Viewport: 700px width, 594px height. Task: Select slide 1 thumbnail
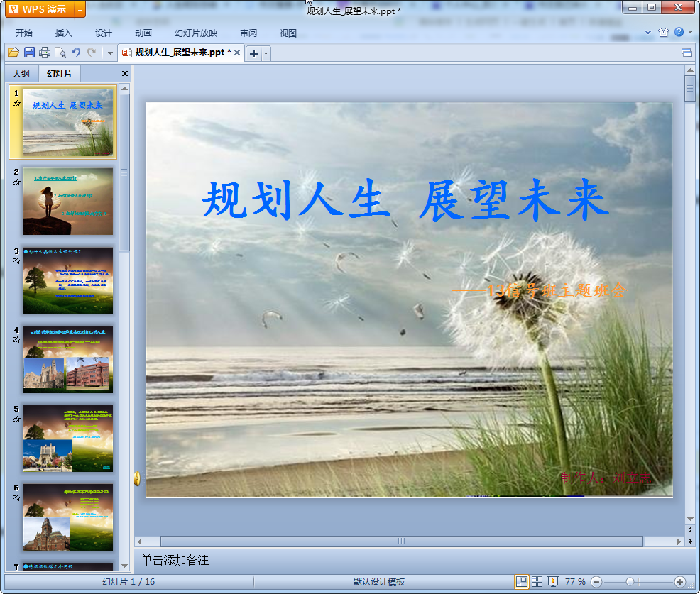coord(68,122)
